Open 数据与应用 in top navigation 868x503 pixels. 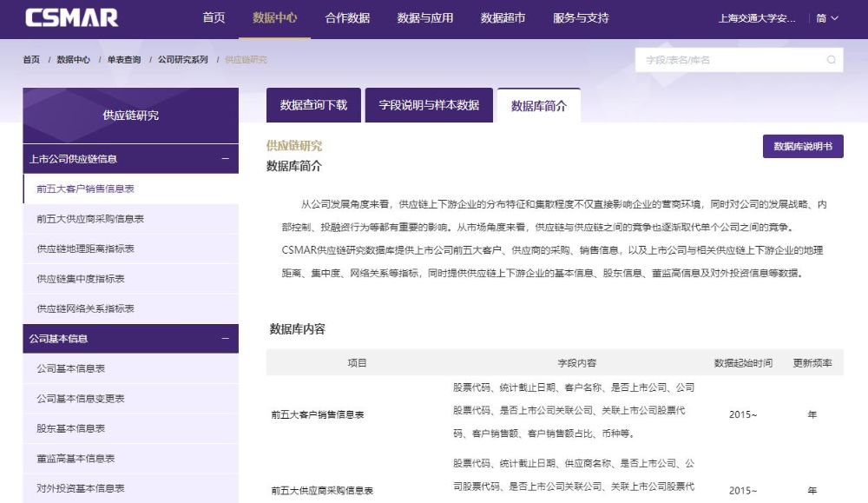click(425, 17)
